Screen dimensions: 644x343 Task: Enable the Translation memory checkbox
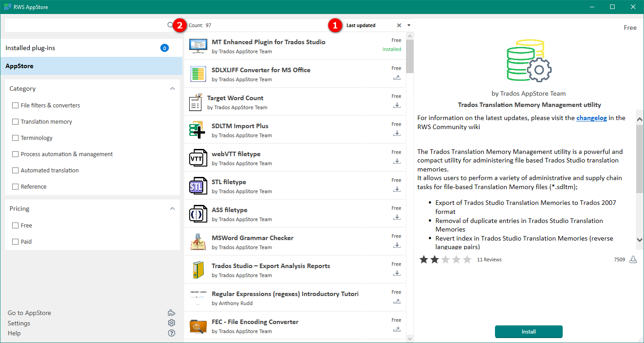click(x=15, y=122)
